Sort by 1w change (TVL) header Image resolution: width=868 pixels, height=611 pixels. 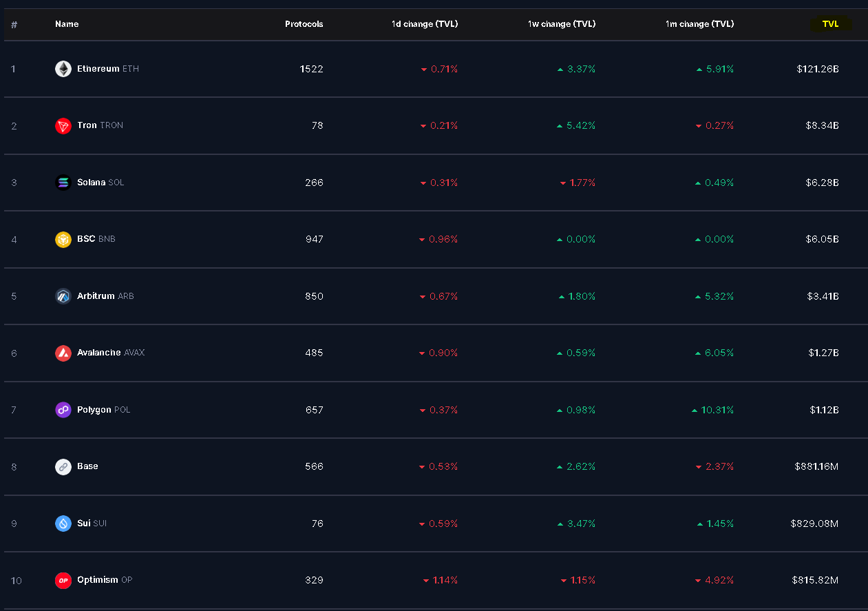pyautogui.click(x=562, y=24)
